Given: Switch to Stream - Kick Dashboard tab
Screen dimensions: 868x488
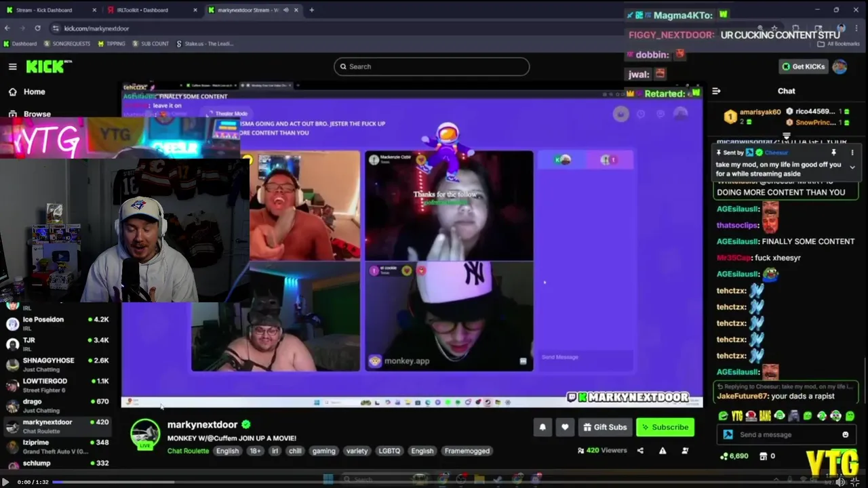Looking at the screenshot, I should [49, 10].
